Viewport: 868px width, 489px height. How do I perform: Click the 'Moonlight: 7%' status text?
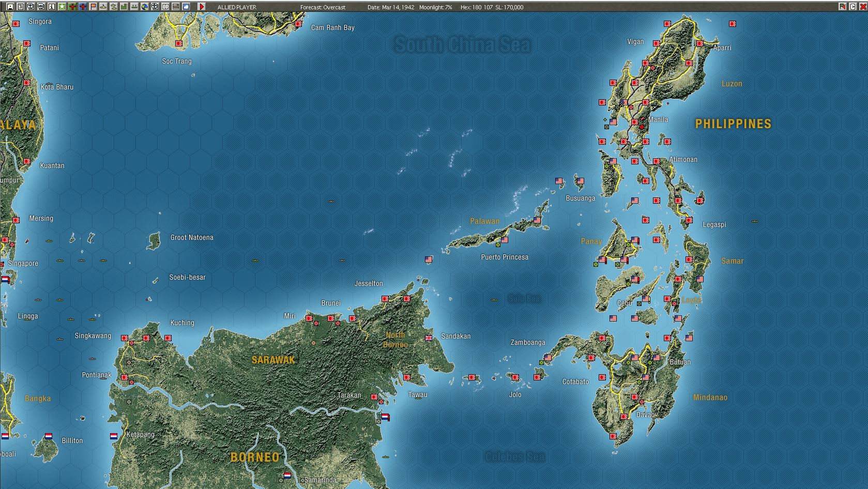click(436, 7)
